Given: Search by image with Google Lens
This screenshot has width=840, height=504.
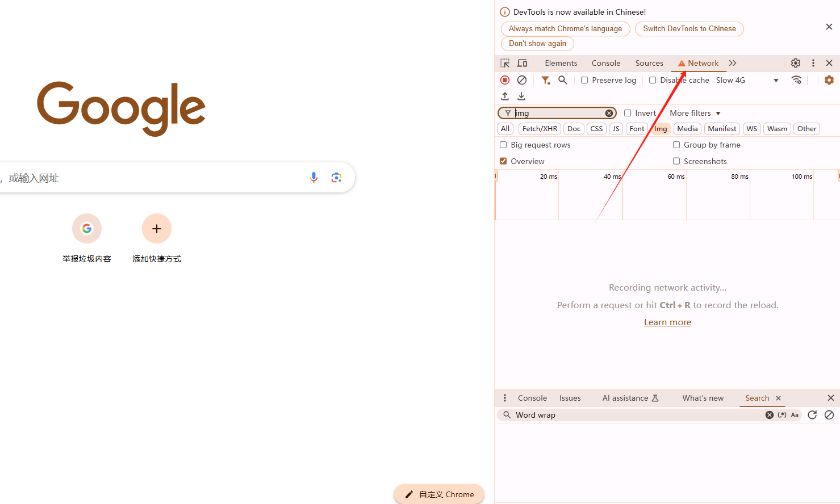Looking at the screenshot, I should tap(336, 178).
